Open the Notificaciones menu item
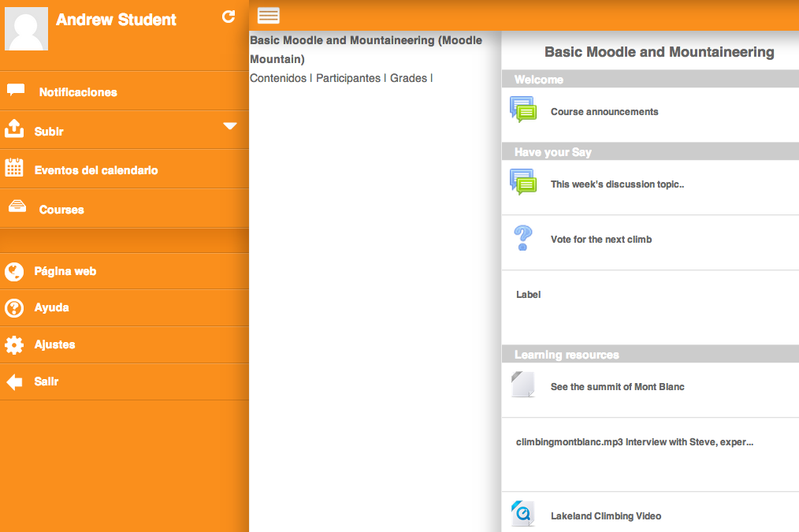This screenshot has width=799, height=532. [124, 91]
